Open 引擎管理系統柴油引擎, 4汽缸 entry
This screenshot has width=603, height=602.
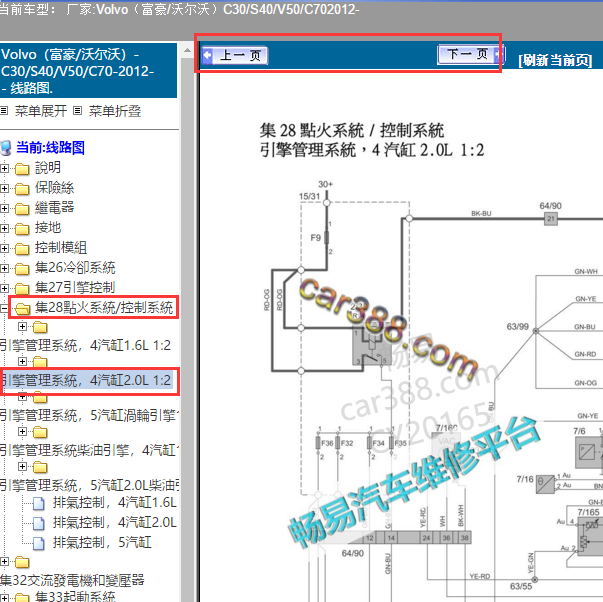pyautogui.click(x=89, y=450)
